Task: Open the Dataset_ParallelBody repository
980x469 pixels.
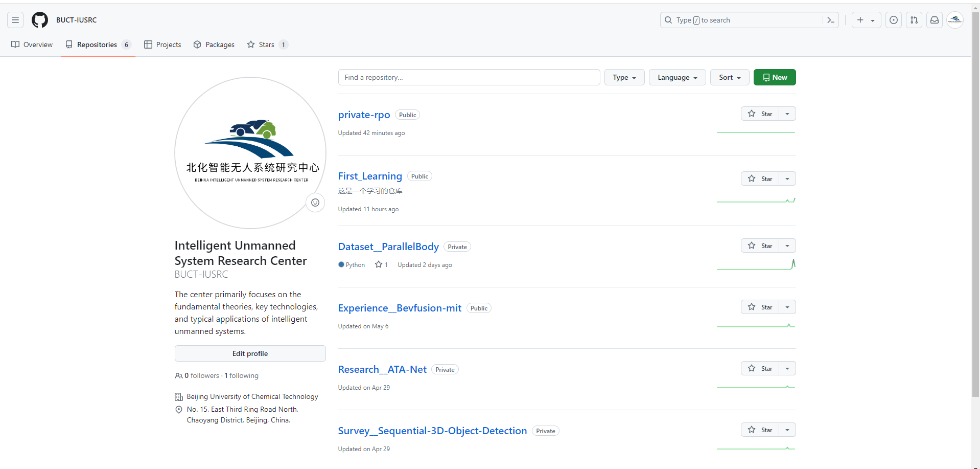Action: click(x=388, y=247)
